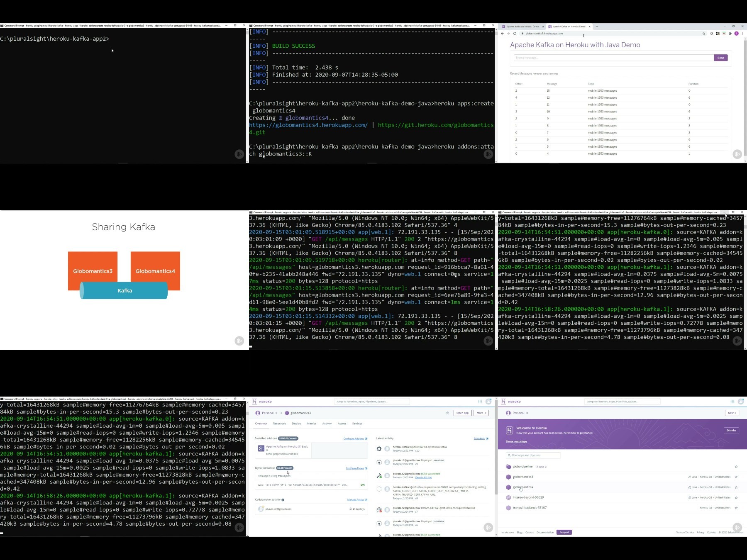Viewport: 747px width, 560px height.
Task: Open the Manage Access link
Action: click(357, 500)
